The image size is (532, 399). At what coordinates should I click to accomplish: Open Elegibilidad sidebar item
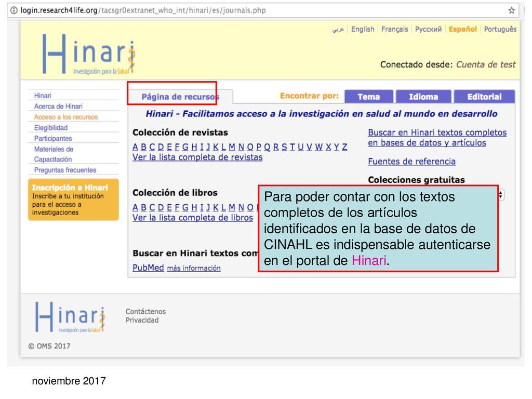[51, 128]
